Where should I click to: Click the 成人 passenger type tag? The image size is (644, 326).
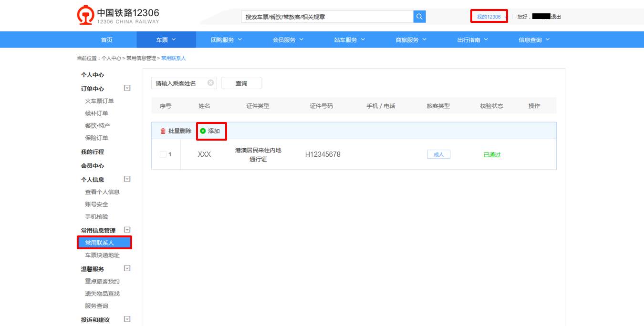[439, 154]
